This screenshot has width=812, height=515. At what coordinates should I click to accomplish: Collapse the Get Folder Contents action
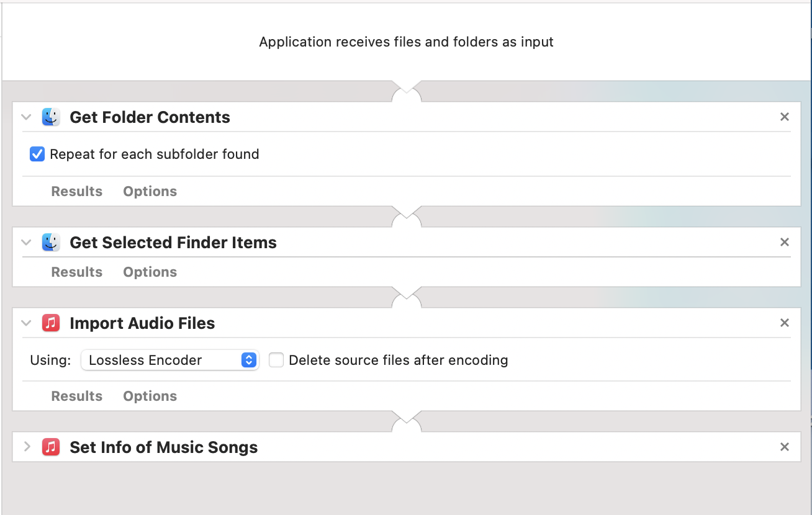tap(27, 117)
